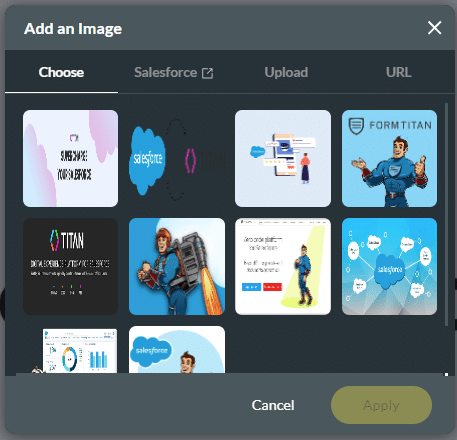Close the Add an Image dialog
Viewport: 457px width, 440px height.
[x=434, y=28]
